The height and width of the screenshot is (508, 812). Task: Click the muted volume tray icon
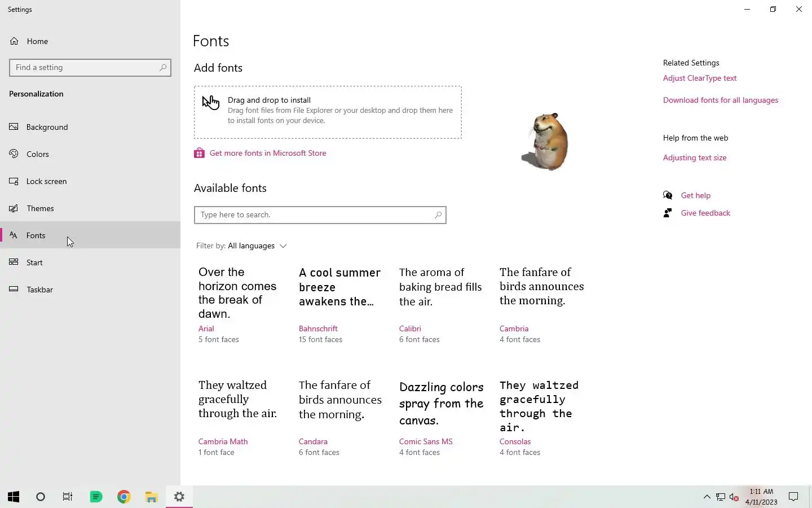tap(734, 497)
